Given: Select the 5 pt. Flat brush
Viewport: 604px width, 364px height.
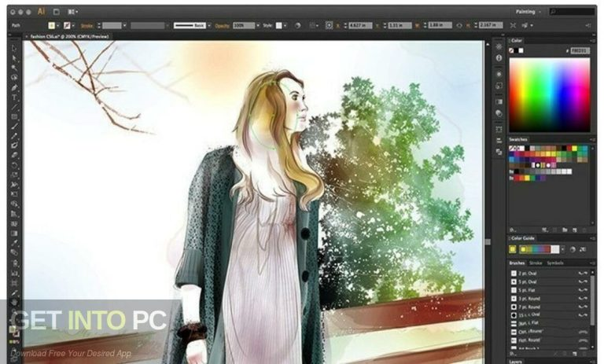Looking at the screenshot, I should [x=549, y=290].
